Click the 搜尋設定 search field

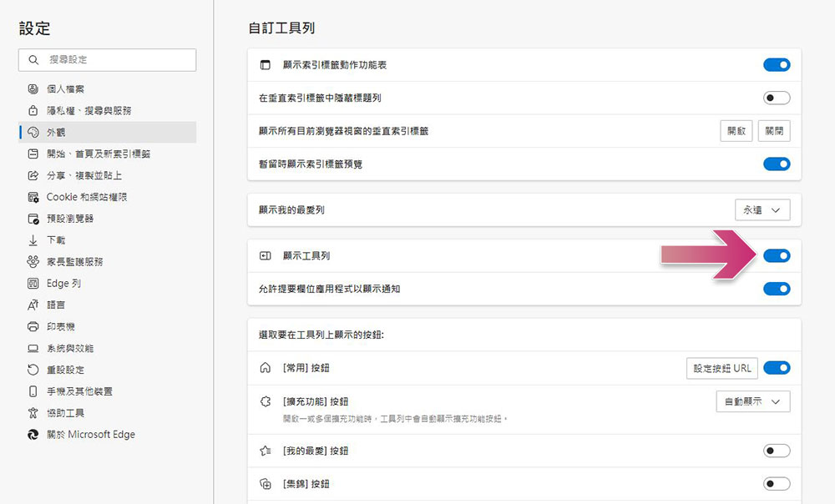[108, 60]
